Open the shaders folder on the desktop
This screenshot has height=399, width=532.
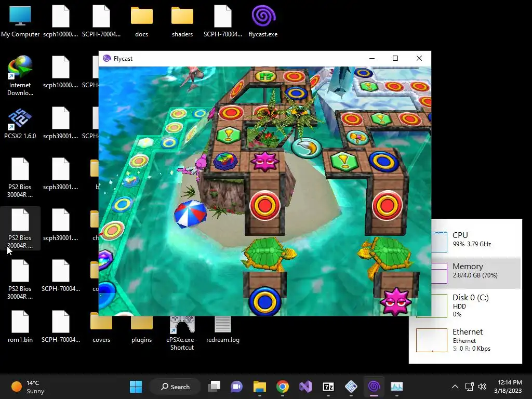tap(182, 21)
